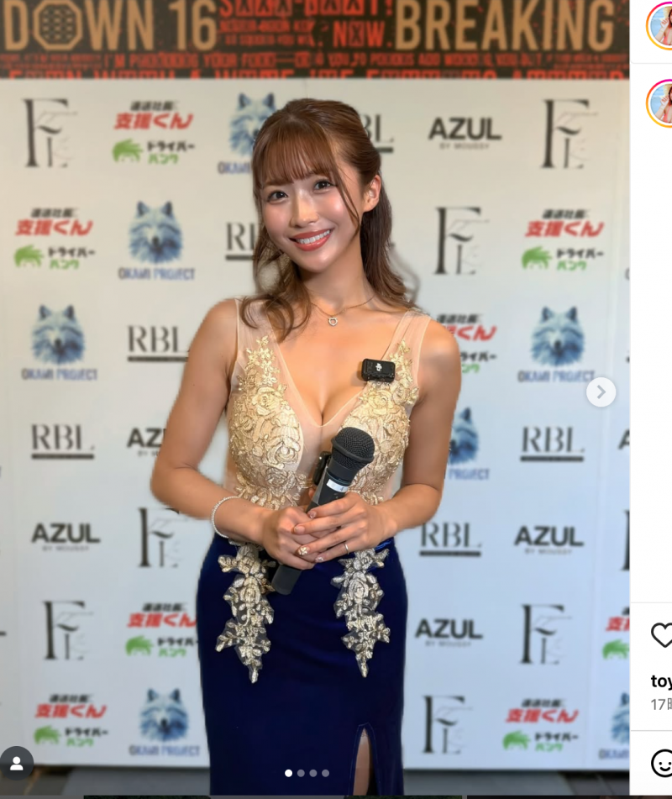Open the emoji picker smiley icon

(662, 764)
